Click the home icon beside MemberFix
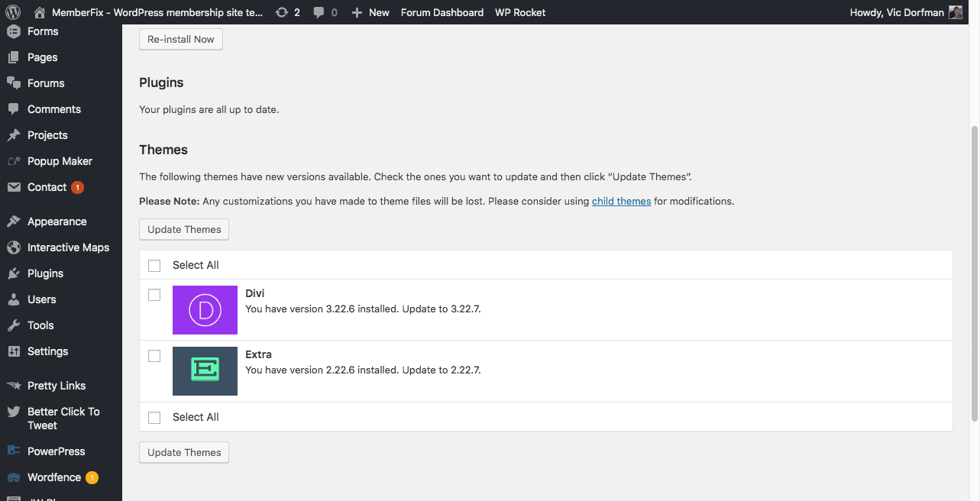 click(x=40, y=12)
